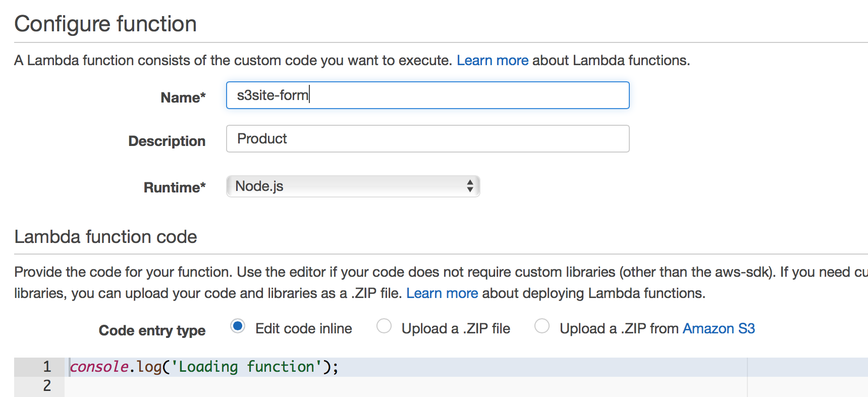The image size is (868, 397).
Task: Focus the Description field containing Product
Action: [x=427, y=138]
